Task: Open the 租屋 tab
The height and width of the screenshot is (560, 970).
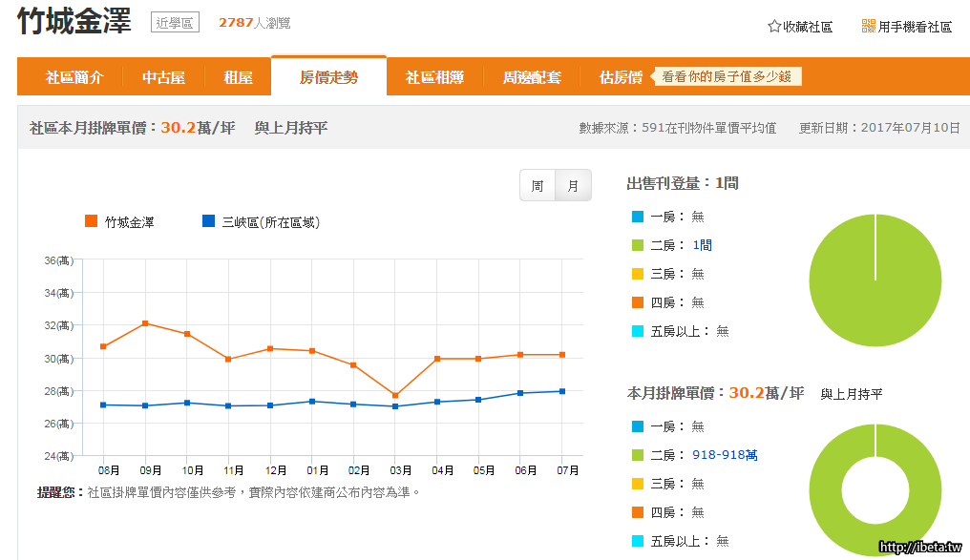Action: [x=238, y=77]
